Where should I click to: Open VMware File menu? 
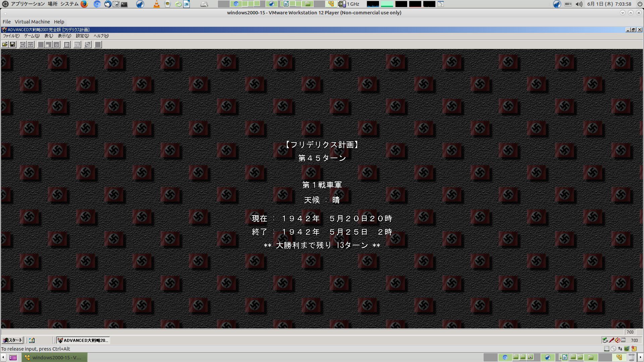click(x=7, y=22)
